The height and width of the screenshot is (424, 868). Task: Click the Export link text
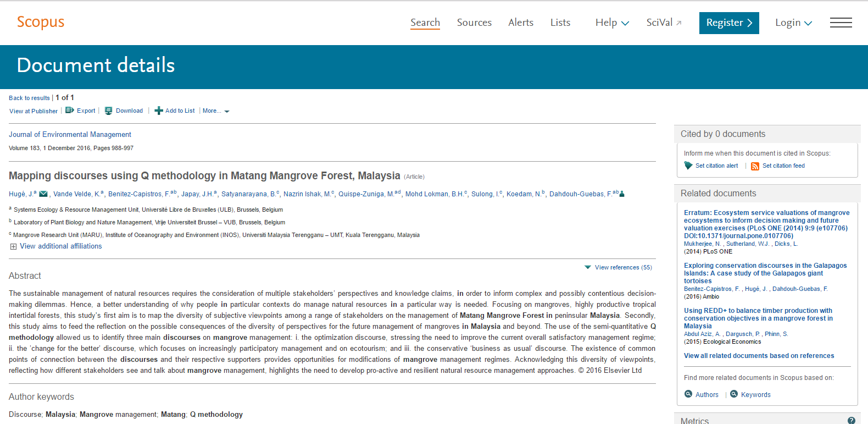point(86,111)
